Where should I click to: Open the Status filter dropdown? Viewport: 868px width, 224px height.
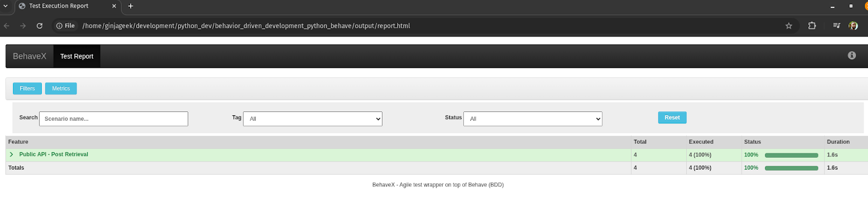532,119
